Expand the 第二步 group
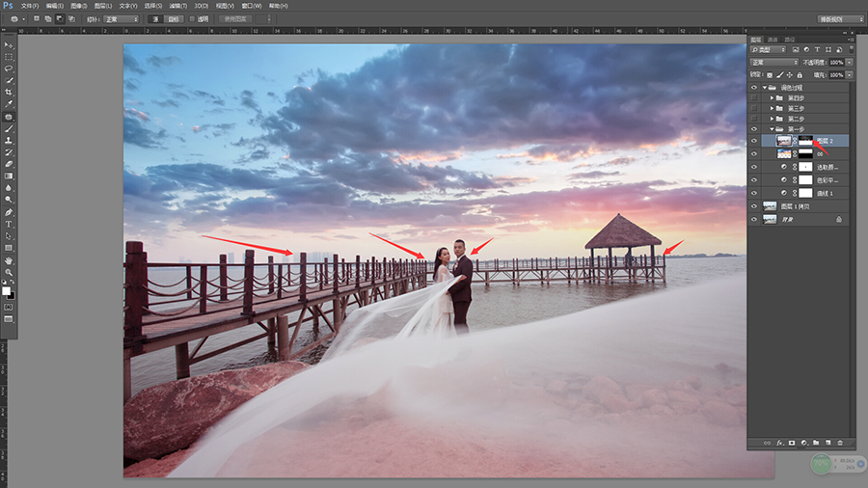Viewport: 868px width, 488px height. (x=772, y=119)
